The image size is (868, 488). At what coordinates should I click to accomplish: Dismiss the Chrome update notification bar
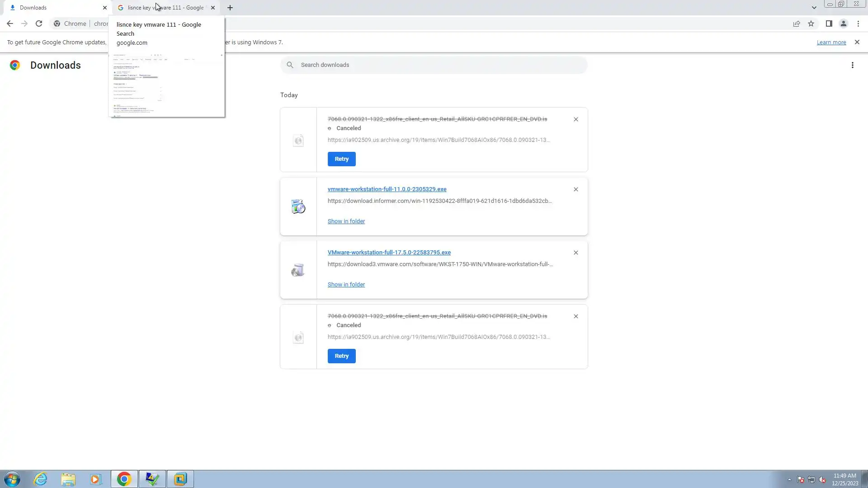click(x=857, y=42)
